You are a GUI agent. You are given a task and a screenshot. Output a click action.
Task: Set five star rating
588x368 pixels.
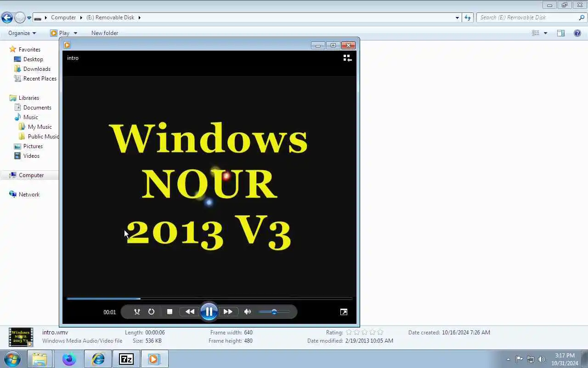[x=380, y=332]
